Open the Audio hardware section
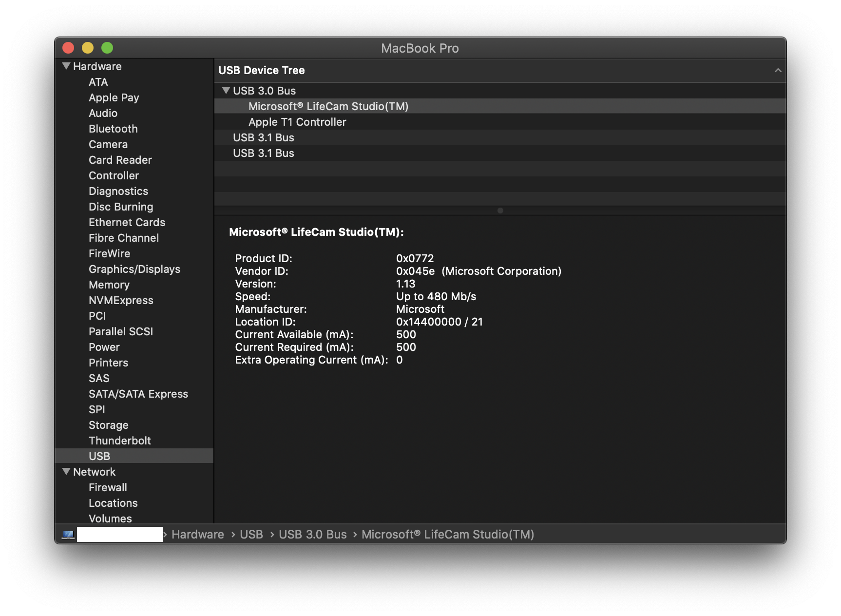 pos(103,113)
